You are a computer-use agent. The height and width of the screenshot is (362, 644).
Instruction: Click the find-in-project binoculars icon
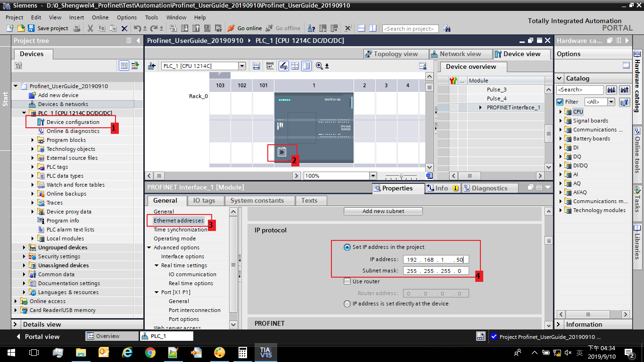[447, 28]
